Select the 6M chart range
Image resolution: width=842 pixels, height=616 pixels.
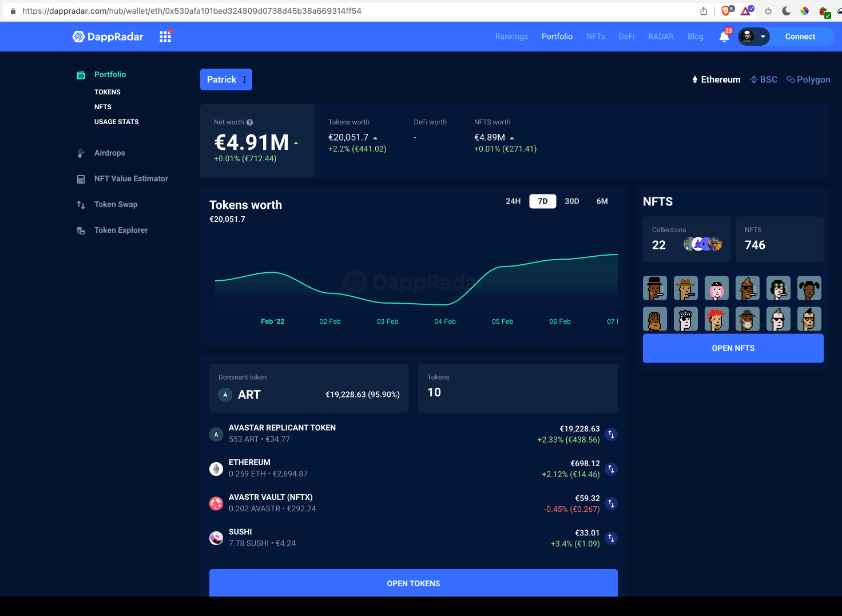(602, 201)
